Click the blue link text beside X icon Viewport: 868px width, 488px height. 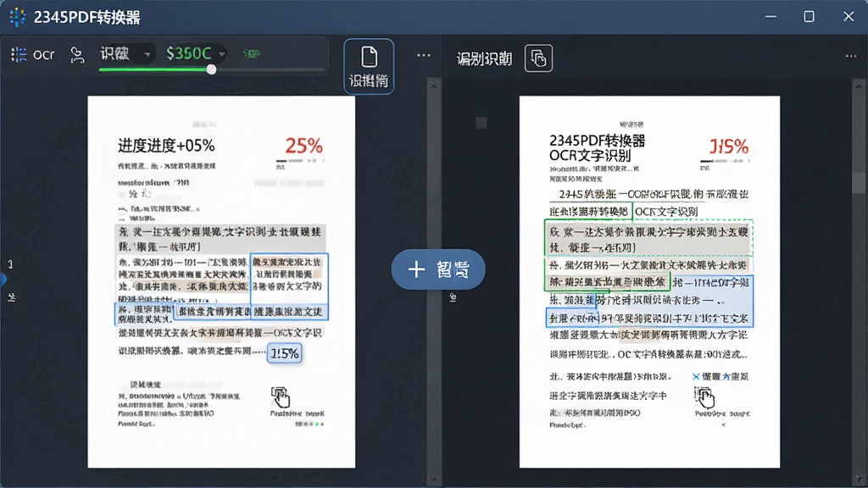[726, 377]
